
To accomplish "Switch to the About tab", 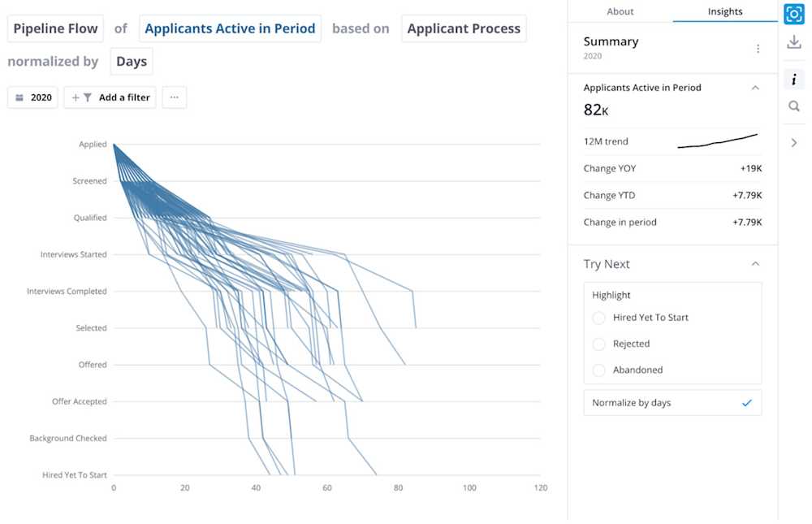I will click(620, 11).
